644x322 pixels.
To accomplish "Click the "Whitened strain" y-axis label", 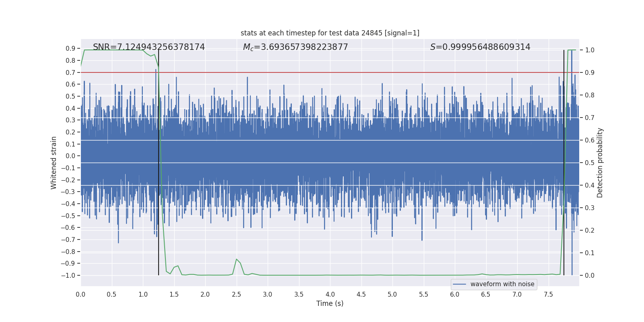I will tap(54, 163).
